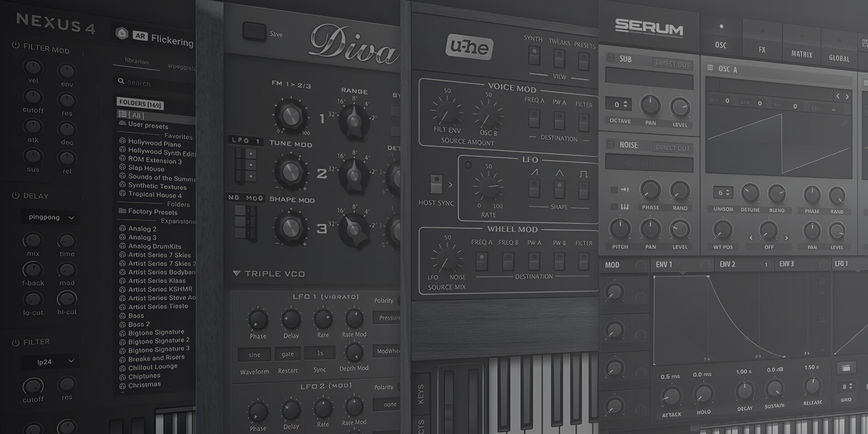Select the ENV 2 tab in Serum
This screenshot has width=868, height=434.
tap(744, 264)
